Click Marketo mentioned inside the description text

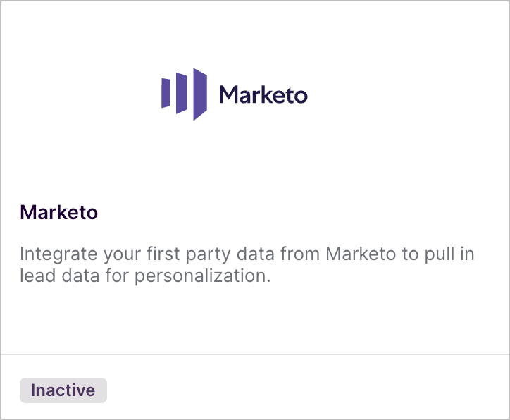click(361, 254)
